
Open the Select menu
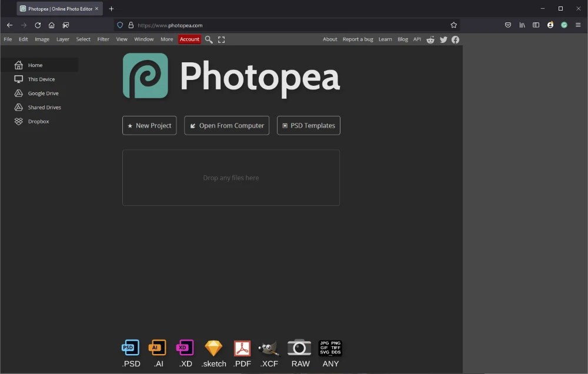pos(83,39)
